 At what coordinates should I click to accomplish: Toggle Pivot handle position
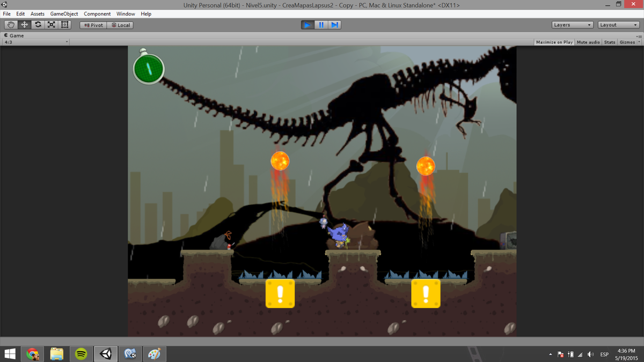click(x=93, y=25)
